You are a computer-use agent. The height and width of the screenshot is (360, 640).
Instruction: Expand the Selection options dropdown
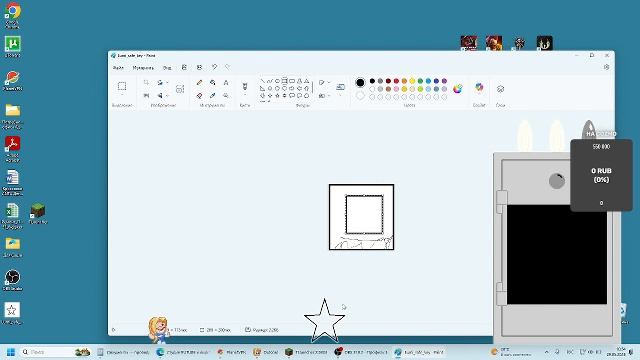coord(122,95)
